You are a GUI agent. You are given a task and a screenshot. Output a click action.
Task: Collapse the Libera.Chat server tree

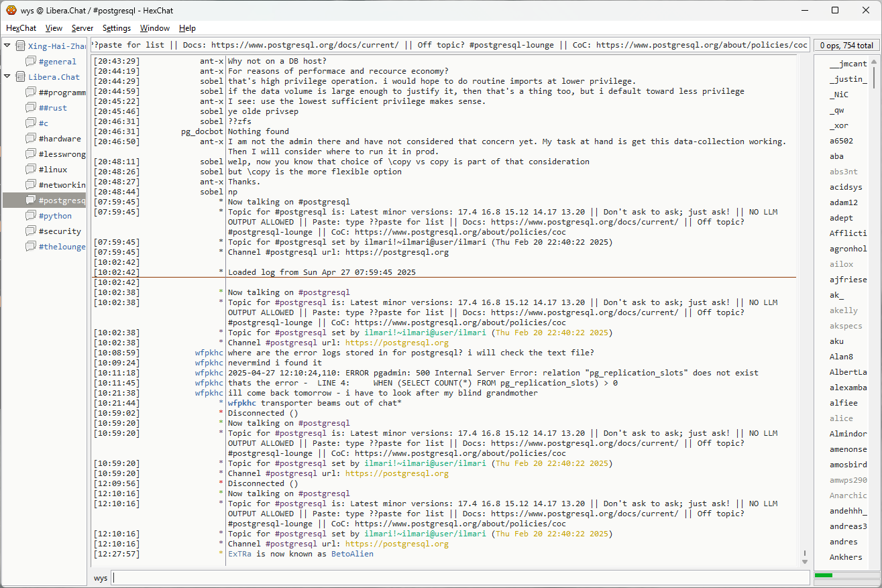(x=7, y=77)
